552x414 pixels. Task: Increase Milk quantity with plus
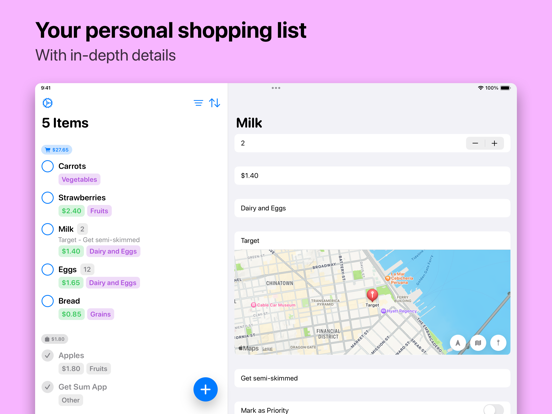[x=494, y=143]
